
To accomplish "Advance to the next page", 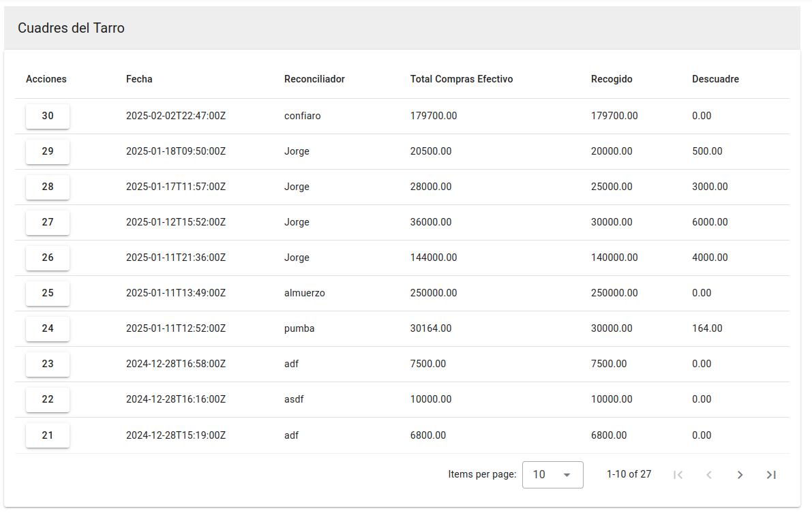I will tap(740, 475).
